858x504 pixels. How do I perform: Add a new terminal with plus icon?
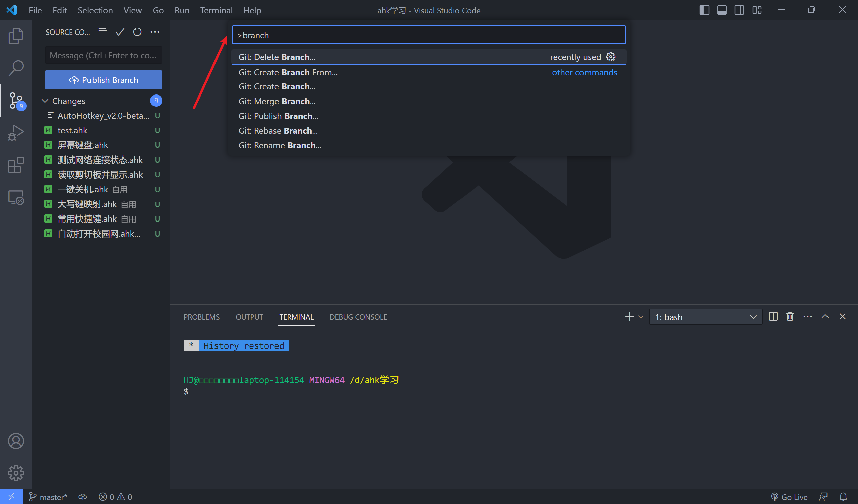click(x=629, y=317)
